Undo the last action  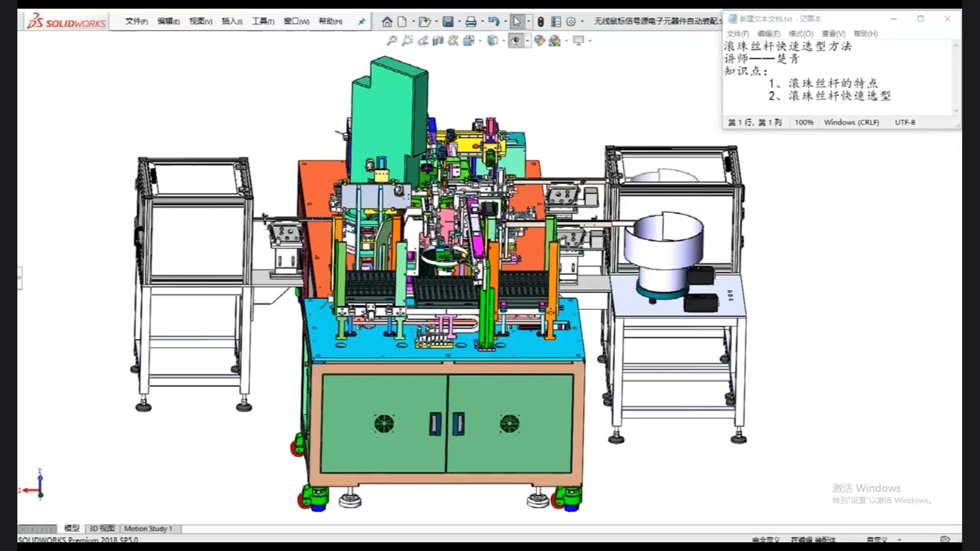tap(494, 21)
